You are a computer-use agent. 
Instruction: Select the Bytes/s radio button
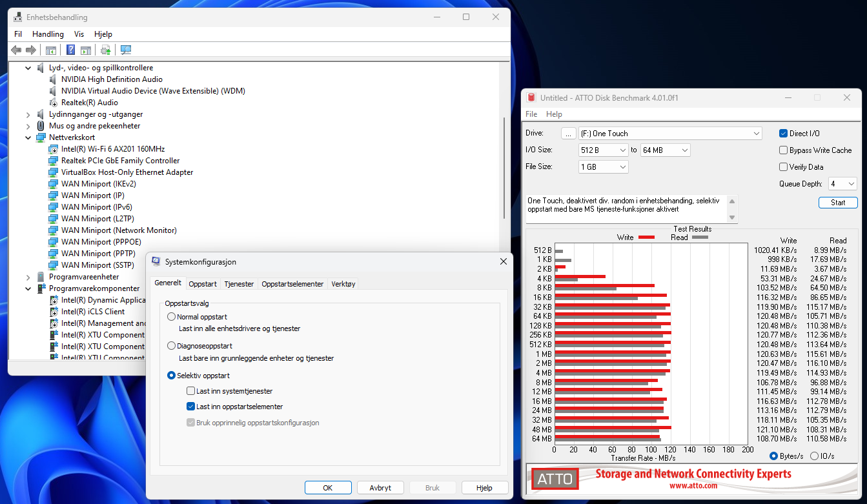tap(773, 456)
